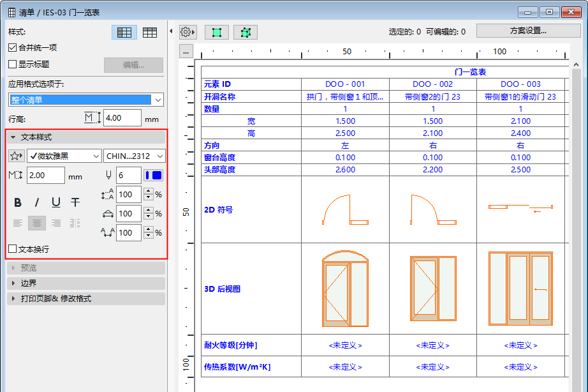The height and width of the screenshot is (392, 588).
Task: Click the 带侧窗2的门 23 cell
Action: 433,96
